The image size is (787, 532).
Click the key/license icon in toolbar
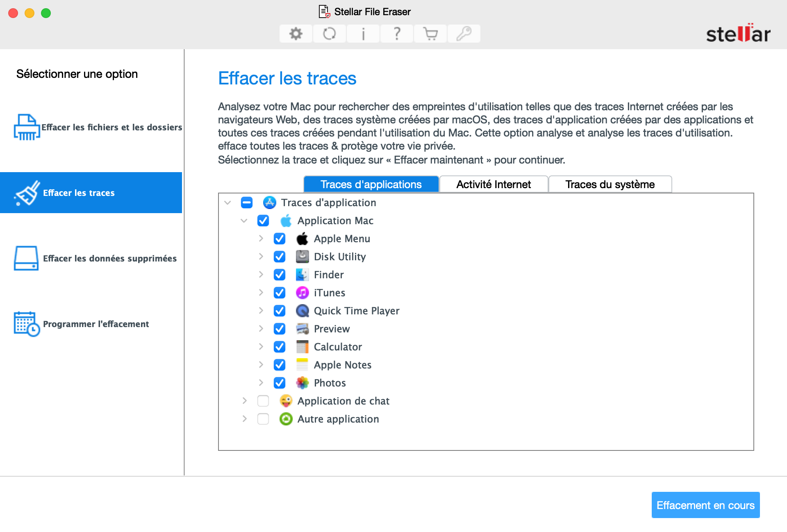tap(464, 32)
